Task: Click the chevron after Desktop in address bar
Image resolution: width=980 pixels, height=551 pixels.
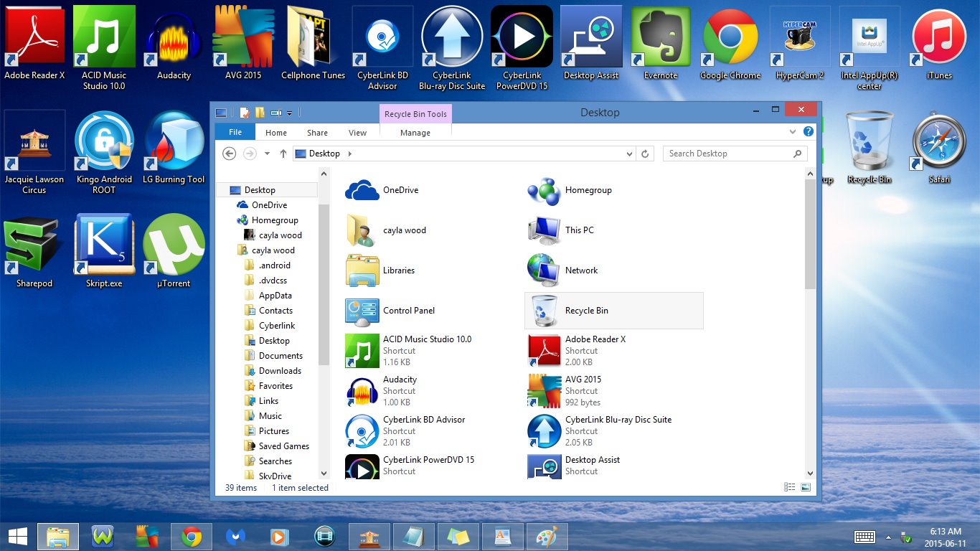Action: (x=349, y=154)
